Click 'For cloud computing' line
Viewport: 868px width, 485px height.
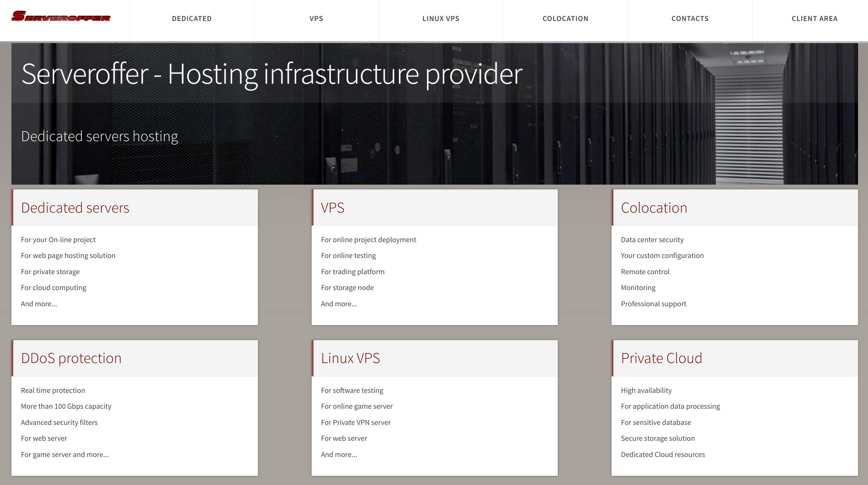(x=53, y=287)
